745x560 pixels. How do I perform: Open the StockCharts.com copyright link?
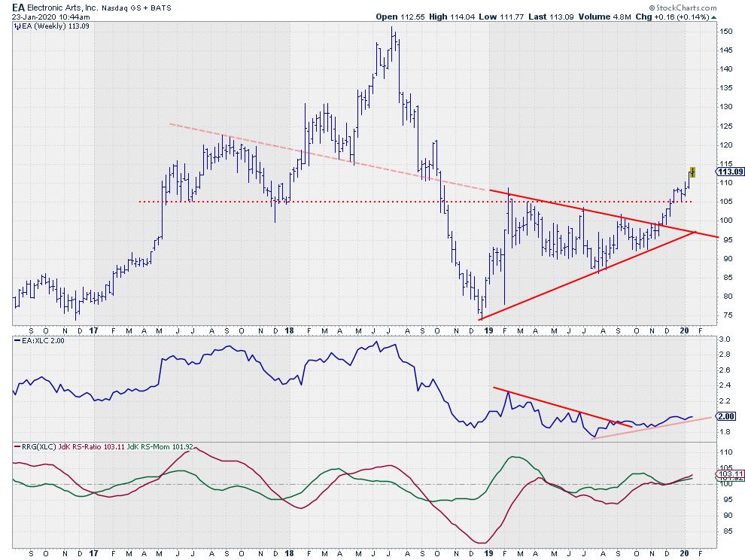click(x=683, y=8)
